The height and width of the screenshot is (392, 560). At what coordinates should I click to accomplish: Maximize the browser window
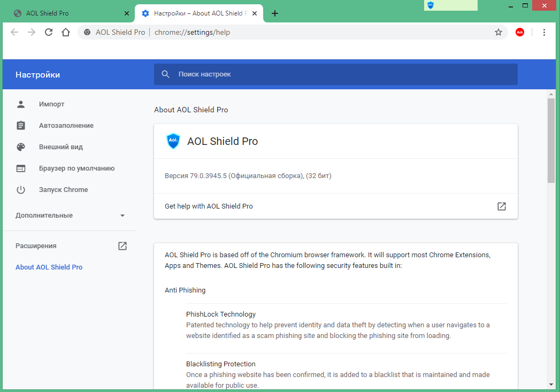tap(525, 6)
